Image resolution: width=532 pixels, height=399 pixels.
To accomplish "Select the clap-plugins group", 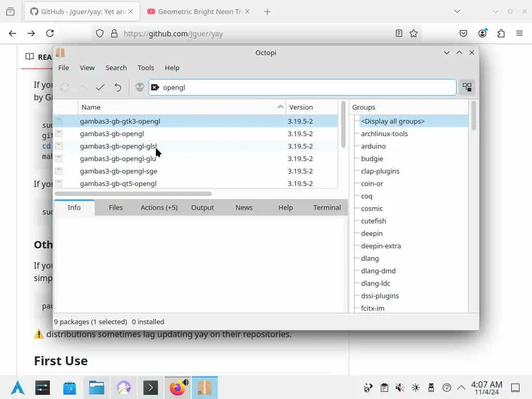I will pos(380,171).
